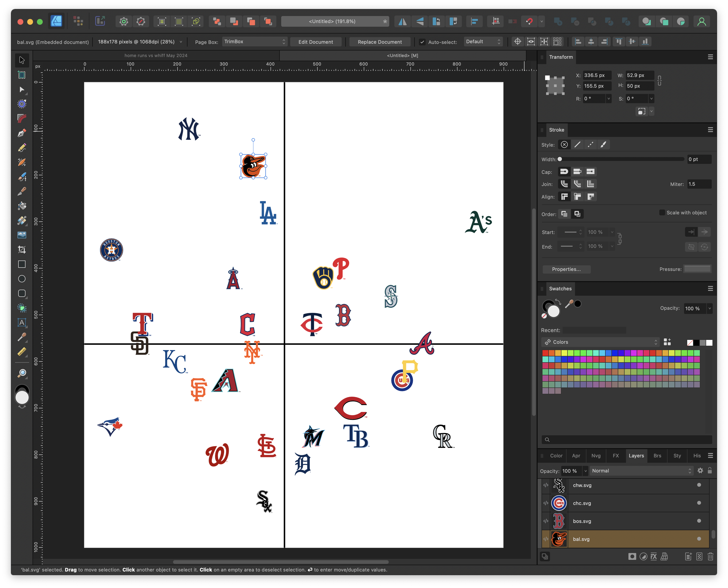This screenshot has height=588, width=728.
Task: Select the Artistic Text tool
Action: click(22, 322)
